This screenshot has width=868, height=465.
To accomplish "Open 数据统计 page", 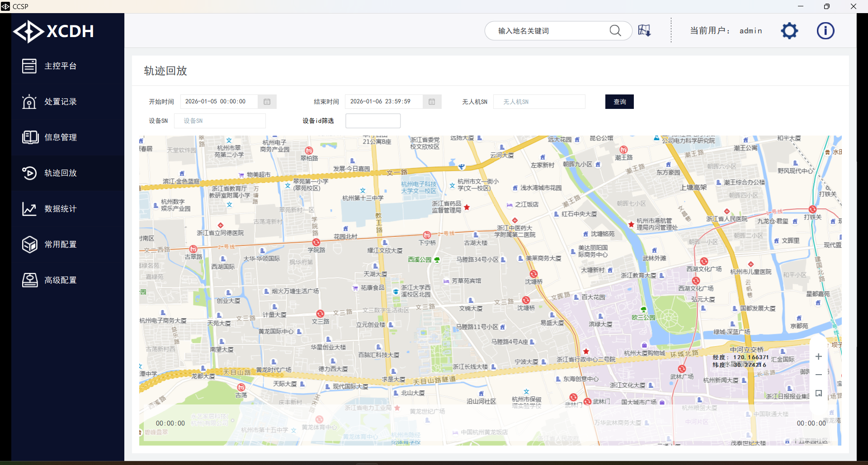I will [x=61, y=209].
